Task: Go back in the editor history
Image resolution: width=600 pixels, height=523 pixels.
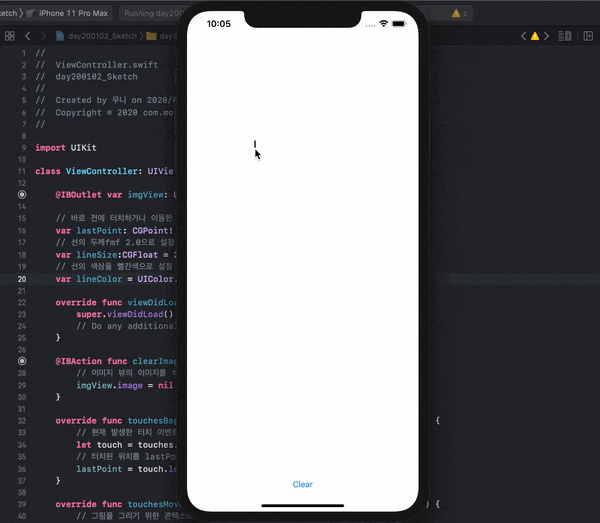Action: [x=28, y=36]
